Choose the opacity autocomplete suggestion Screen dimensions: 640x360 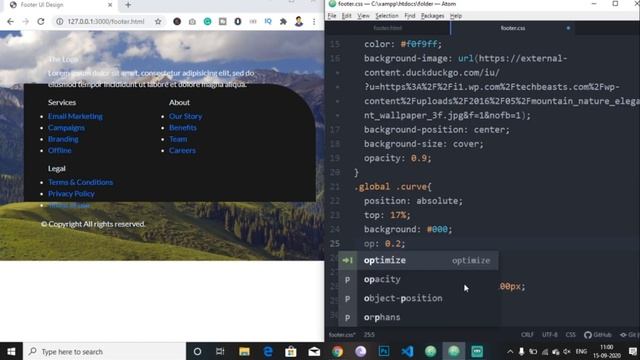[x=418, y=280]
